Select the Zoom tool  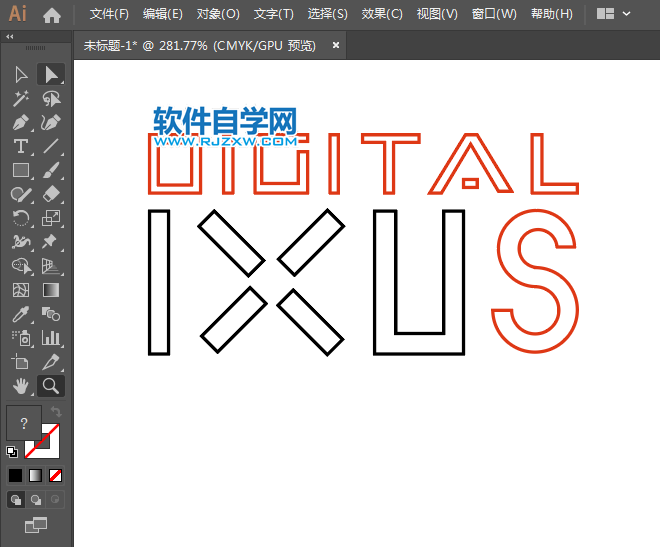coord(51,386)
